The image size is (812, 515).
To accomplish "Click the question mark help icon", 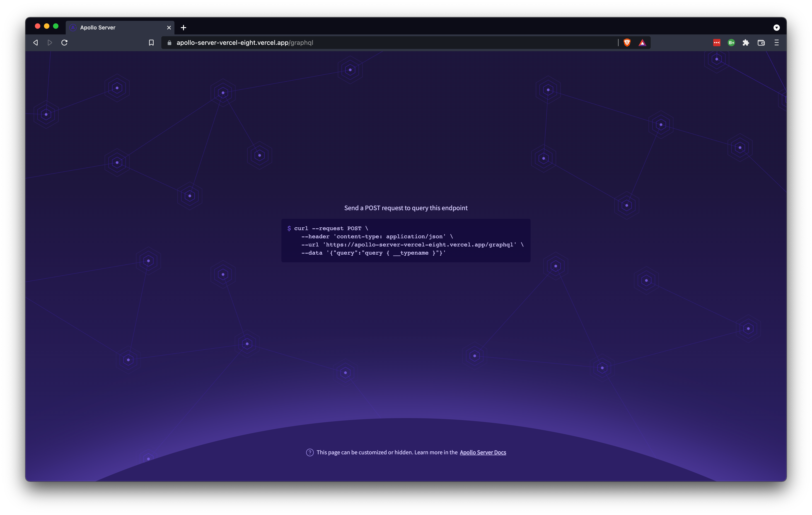I will (x=309, y=452).
